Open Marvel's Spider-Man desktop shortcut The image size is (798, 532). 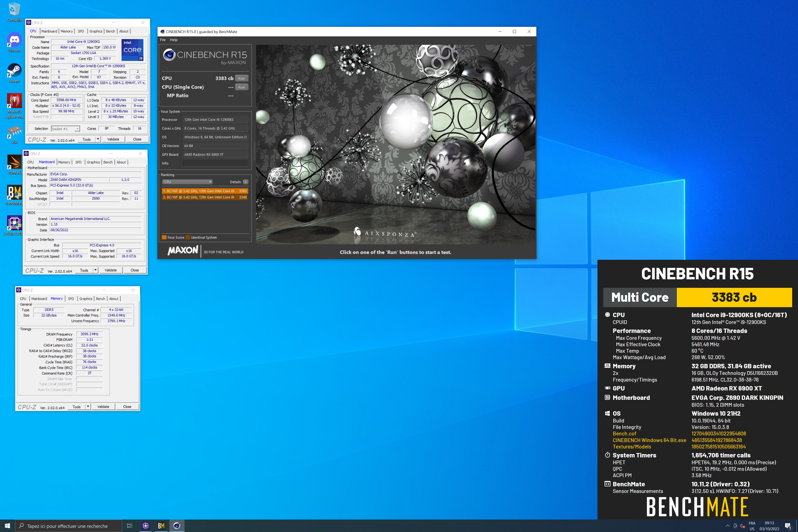coord(14,106)
